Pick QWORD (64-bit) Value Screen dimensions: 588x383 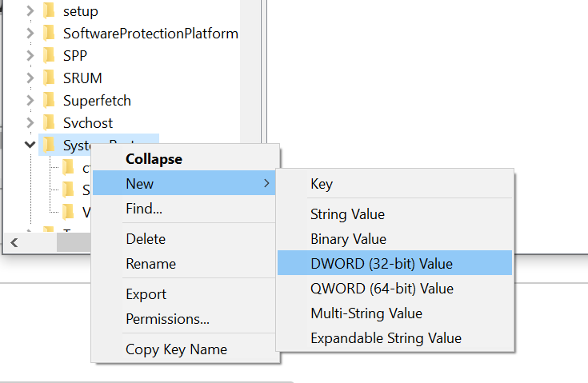pos(382,289)
